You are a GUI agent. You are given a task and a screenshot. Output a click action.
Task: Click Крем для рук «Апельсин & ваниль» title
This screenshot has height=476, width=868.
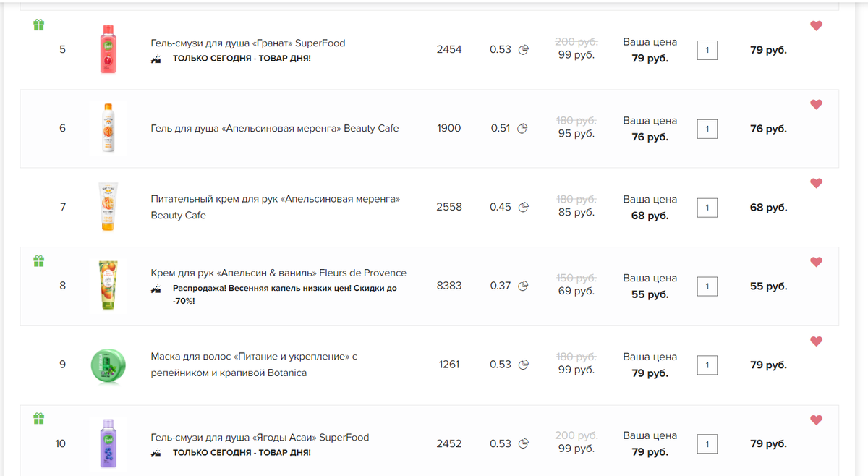(x=278, y=273)
